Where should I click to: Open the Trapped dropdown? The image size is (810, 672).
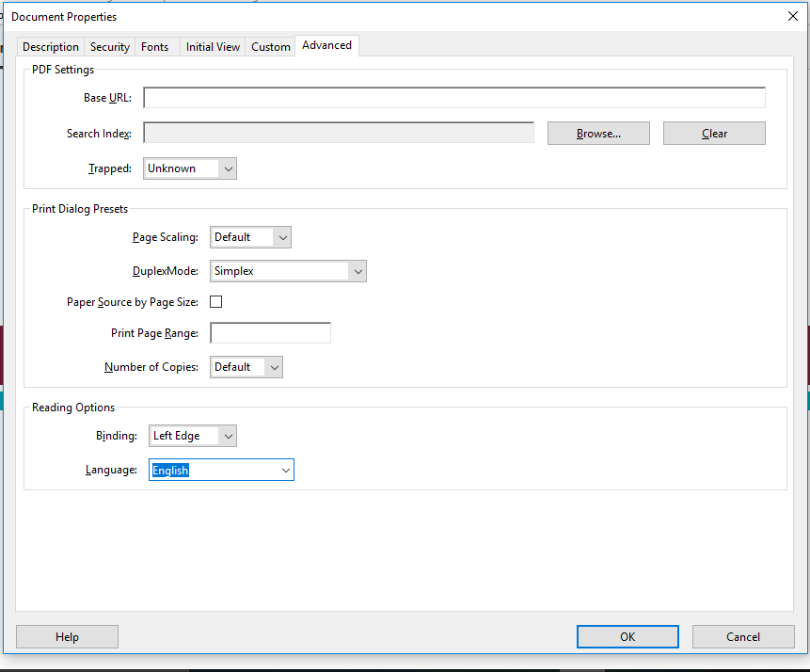tap(190, 168)
